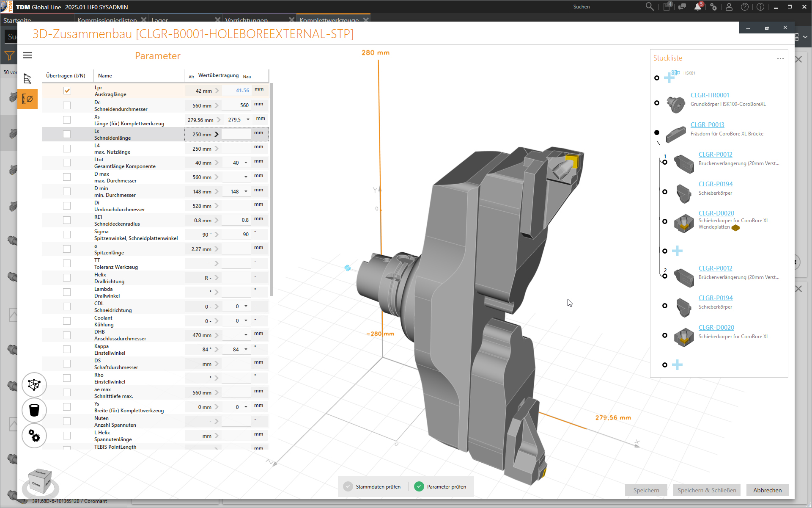The height and width of the screenshot is (508, 812).
Task: Open the CLGR-HR0001 Grundkörper link in Stückliste
Action: (x=710, y=95)
